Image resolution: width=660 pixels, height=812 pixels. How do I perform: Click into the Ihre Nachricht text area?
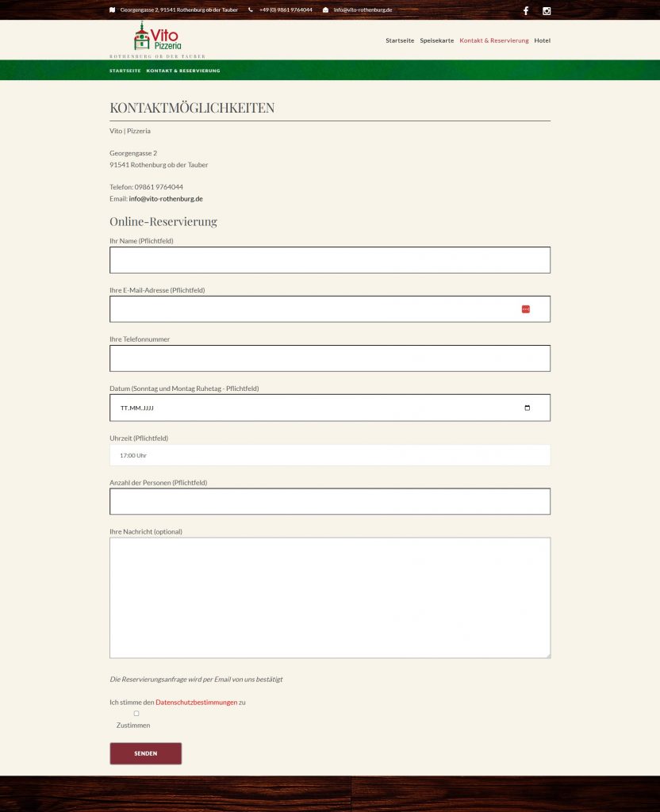[x=329, y=598]
